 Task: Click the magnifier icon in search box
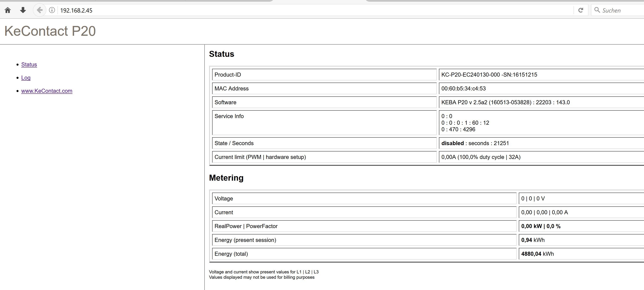pyautogui.click(x=597, y=10)
